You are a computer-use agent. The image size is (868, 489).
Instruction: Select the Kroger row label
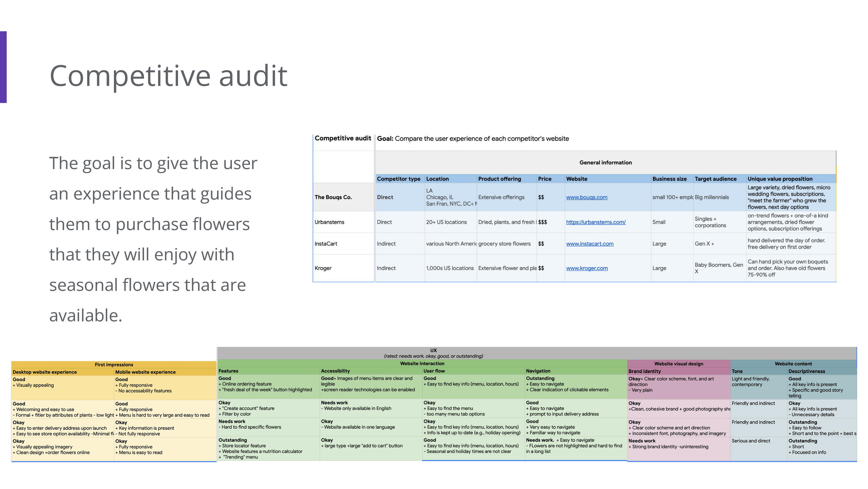coord(323,268)
